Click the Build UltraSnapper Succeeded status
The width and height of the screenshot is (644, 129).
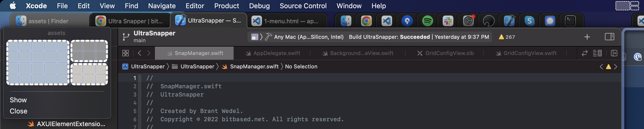point(389,37)
